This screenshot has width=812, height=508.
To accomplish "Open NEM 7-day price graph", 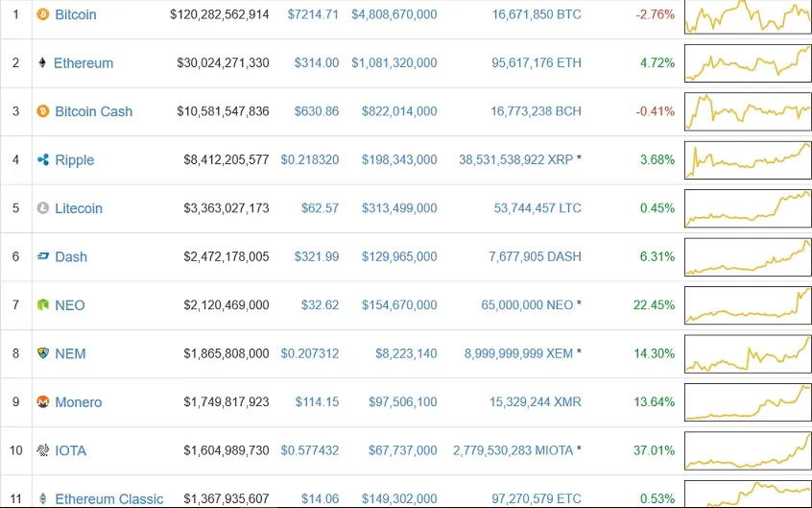I will coord(748,353).
